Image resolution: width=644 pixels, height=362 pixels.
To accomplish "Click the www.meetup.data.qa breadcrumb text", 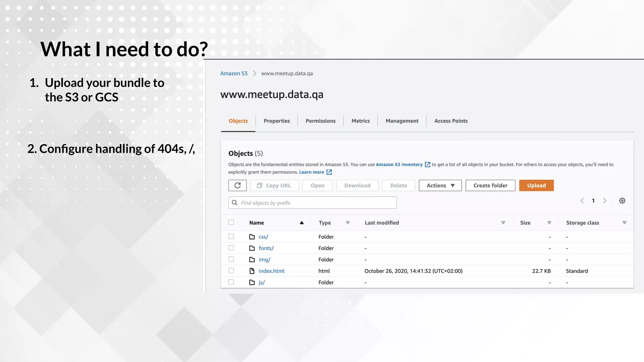I will pos(287,73).
